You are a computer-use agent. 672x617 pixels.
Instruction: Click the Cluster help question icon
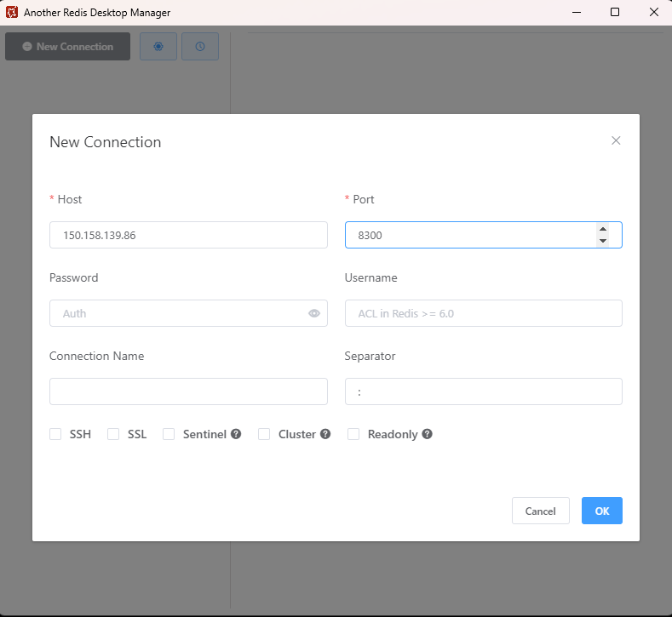pyautogui.click(x=325, y=434)
